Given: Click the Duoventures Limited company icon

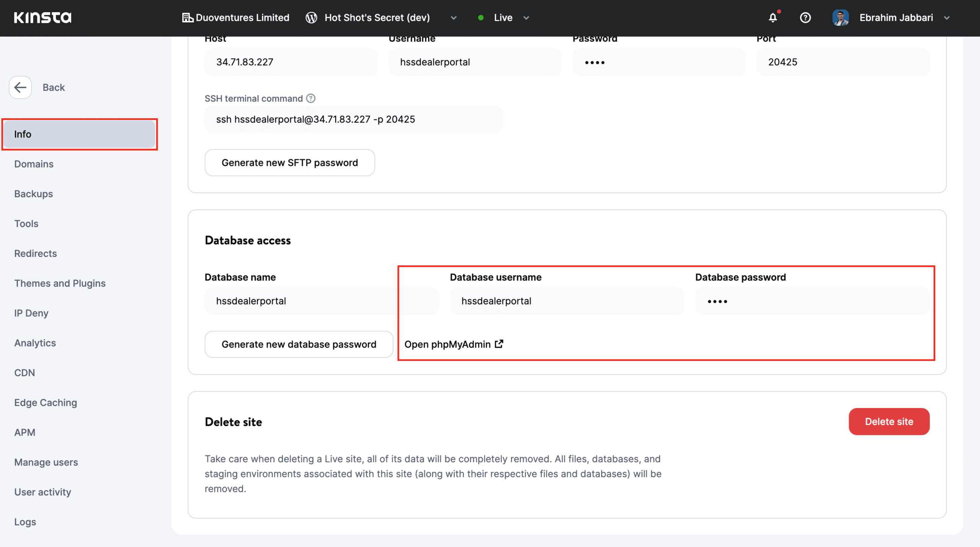Looking at the screenshot, I should click(x=187, y=18).
